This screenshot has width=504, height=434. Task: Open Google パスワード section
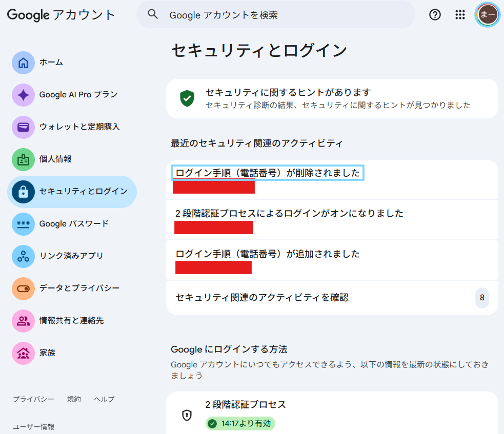coord(72,224)
